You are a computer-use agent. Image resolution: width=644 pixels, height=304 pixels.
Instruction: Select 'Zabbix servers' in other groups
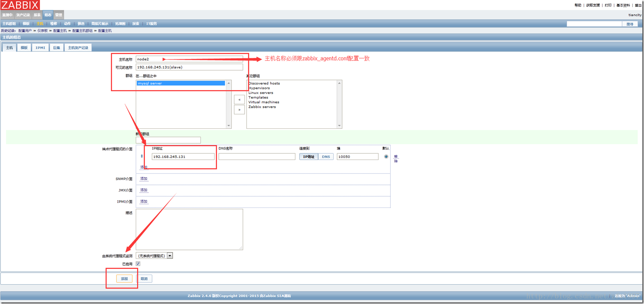coord(262,107)
